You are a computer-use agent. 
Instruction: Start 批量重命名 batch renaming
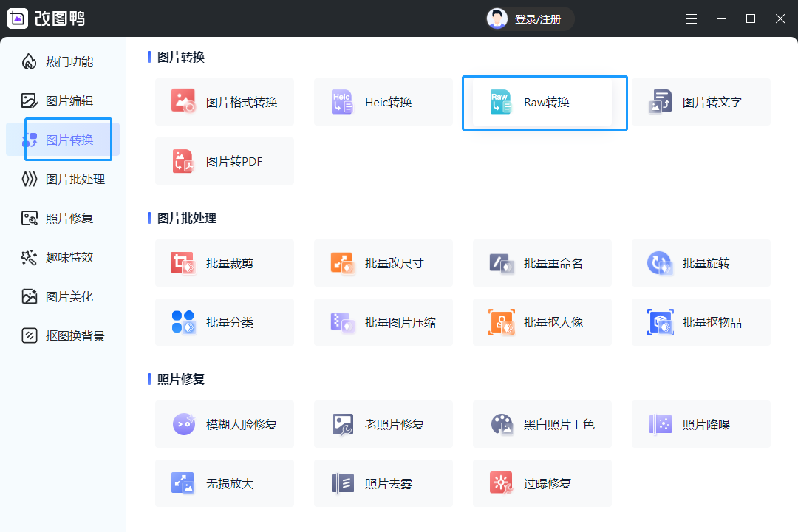(542, 263)
